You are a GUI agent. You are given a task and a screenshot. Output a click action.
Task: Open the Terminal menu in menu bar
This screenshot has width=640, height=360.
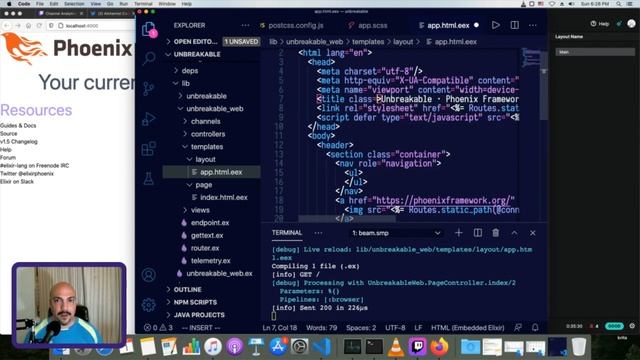pos(143,4)
